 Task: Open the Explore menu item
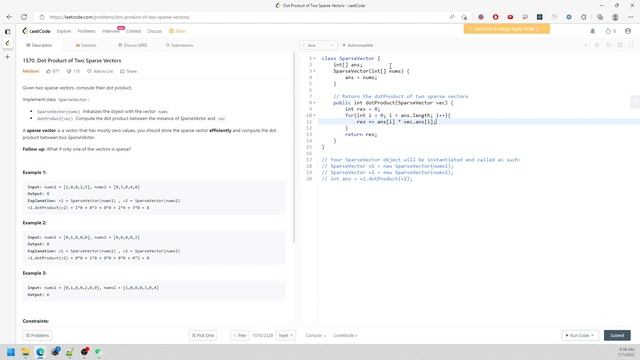(x=64, y=31)
